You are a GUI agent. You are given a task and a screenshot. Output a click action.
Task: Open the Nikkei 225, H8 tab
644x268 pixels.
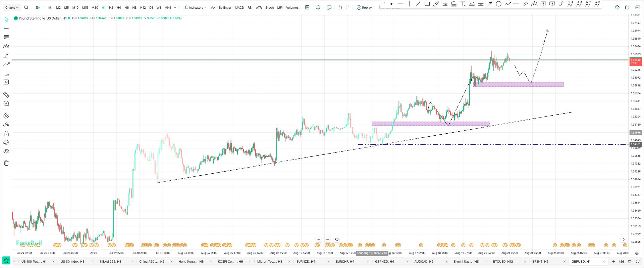(x=111, y=261)
